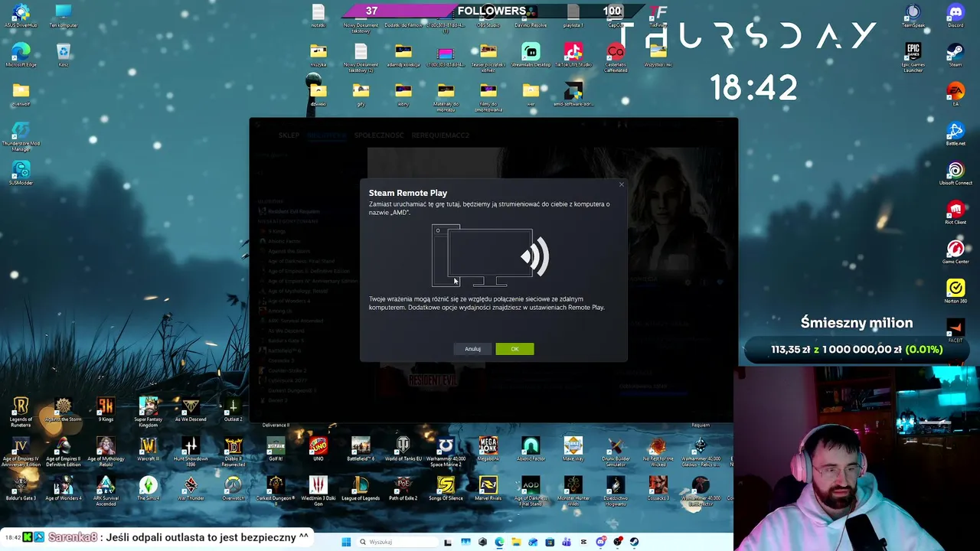Launch the Songs Of Silence shortcut
980x551 pixels.
pos(446,489)
